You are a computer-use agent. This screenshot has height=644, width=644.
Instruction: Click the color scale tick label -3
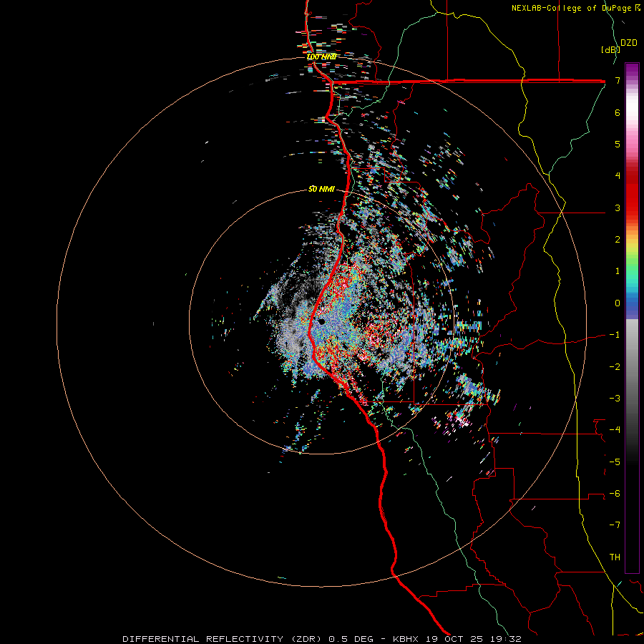point(615,399)
